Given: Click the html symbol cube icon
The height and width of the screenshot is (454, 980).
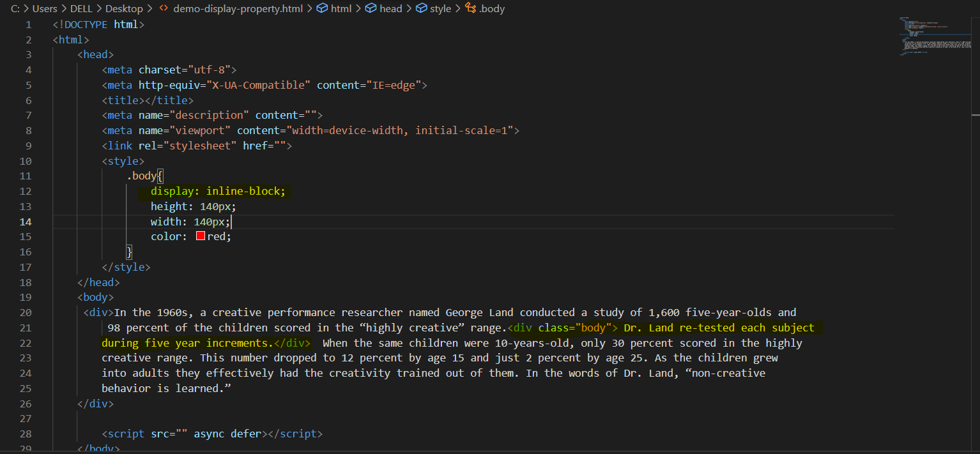Looking at the screenshot, I should click(323, 9).
